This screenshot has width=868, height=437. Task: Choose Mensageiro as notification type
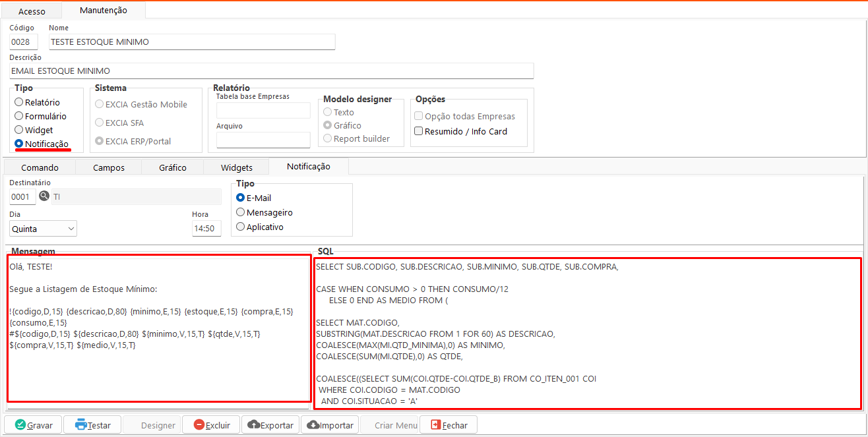click(241, 212)
